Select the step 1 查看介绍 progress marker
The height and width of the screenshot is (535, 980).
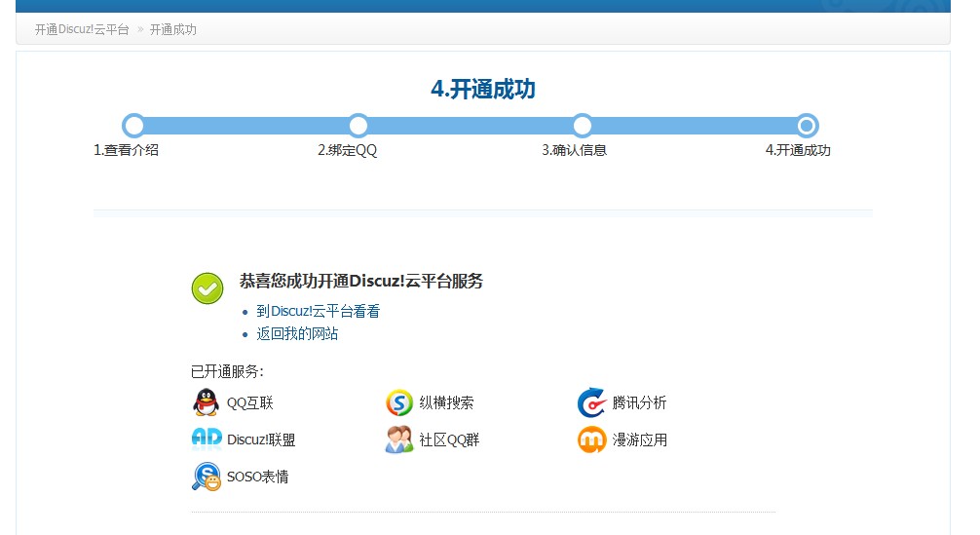coord(133,126)
